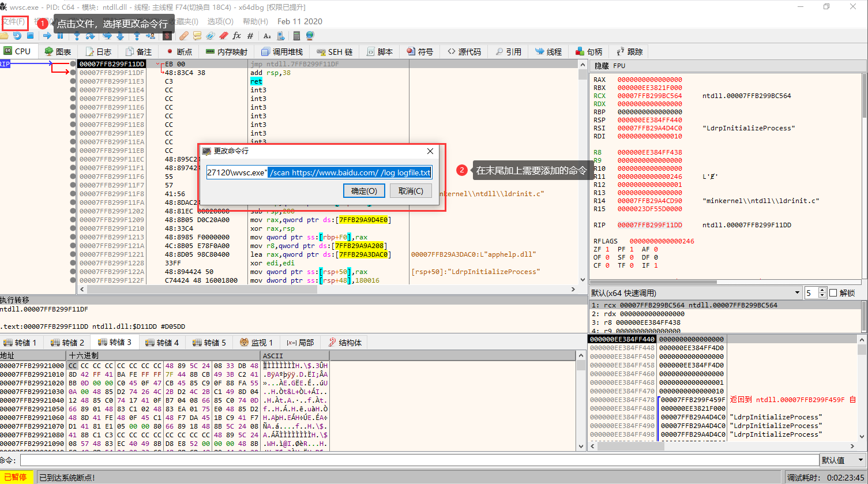This screenshot has height=484, width=868.
Task: Click the registers panel horizontal scrollbar thumb
Action: [653, 282]
